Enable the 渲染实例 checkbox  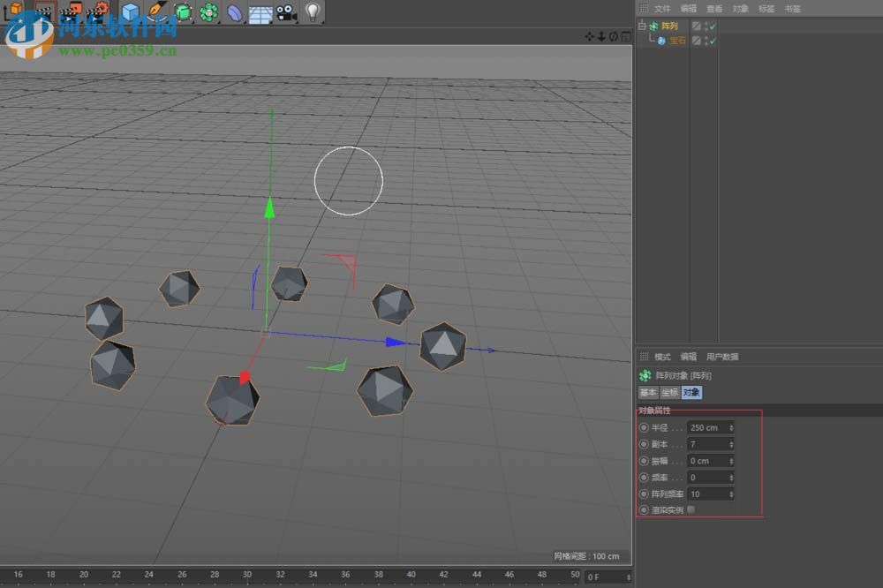click(x=691, y=509)
